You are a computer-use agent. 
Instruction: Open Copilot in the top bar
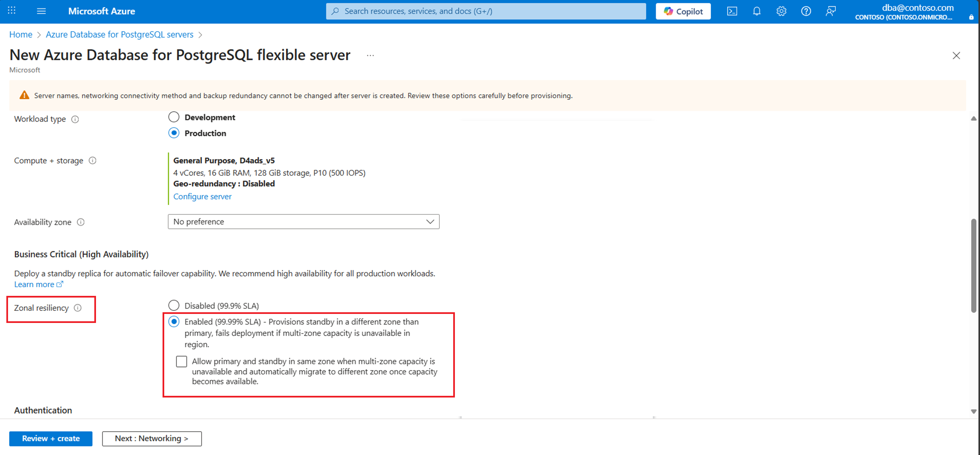[683, 11]
